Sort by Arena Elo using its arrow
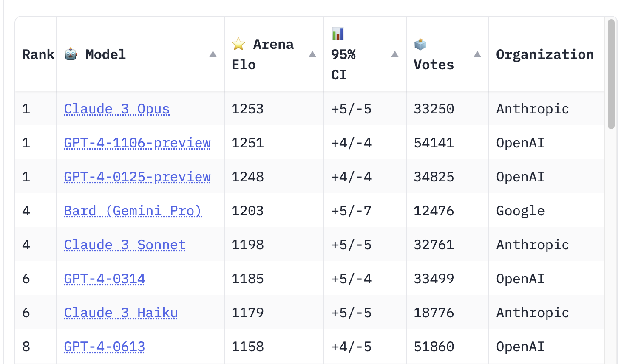Screen dimensions: 624x364 coord(312,54)
